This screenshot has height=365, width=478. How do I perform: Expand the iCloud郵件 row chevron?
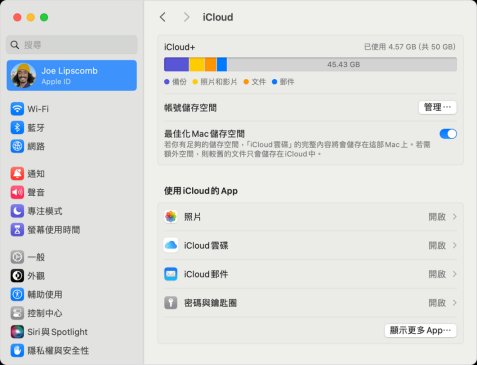[x=454, y=274]
